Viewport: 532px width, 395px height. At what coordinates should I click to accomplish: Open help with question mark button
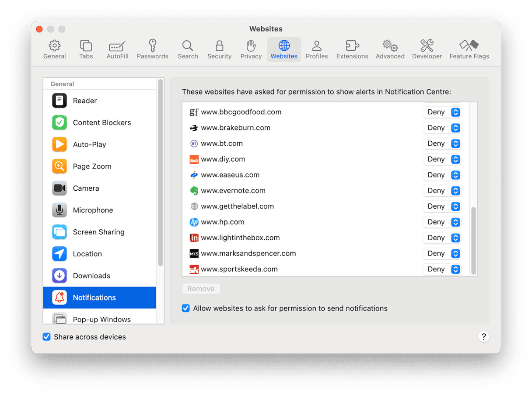[x=483, y=336]
